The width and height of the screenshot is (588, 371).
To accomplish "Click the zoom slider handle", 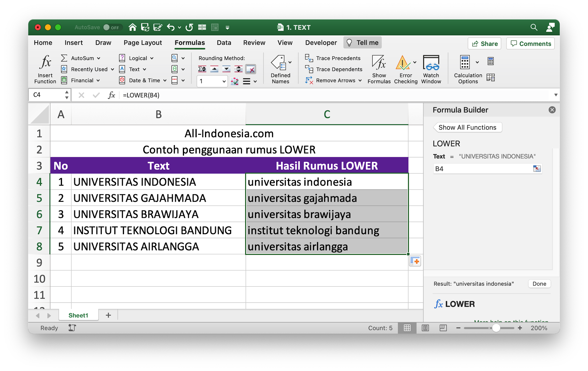I will (496, 328).
